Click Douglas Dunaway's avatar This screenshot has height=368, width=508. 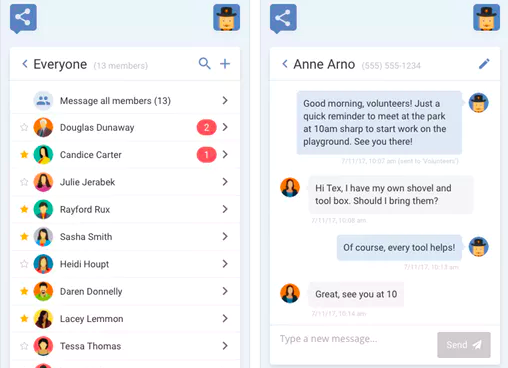pos(43,127)
